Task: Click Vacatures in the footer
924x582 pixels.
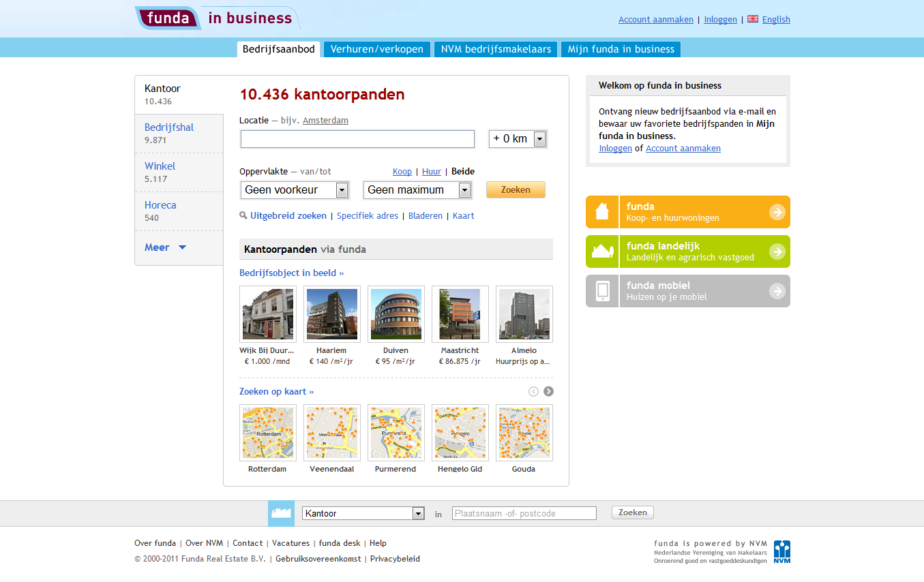Action: tap(290, 543)
